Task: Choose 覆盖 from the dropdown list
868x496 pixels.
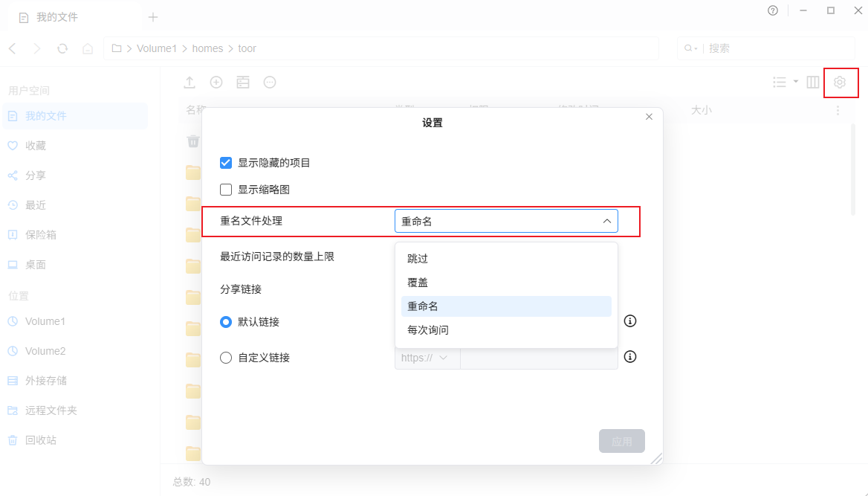Action: (x=506, y=283)
